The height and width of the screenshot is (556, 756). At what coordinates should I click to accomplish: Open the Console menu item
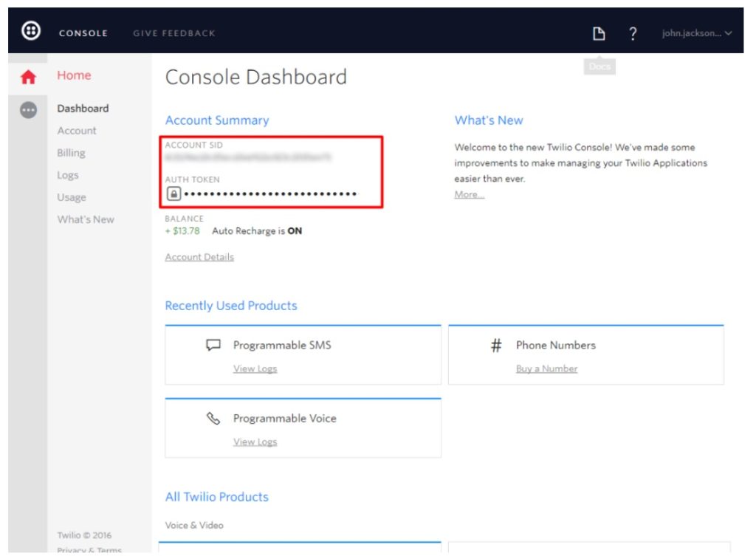pos(83,33)
